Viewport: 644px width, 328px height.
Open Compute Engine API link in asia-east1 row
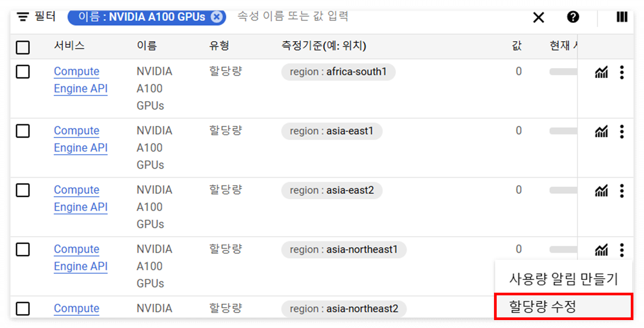click(x=81, y=139)
